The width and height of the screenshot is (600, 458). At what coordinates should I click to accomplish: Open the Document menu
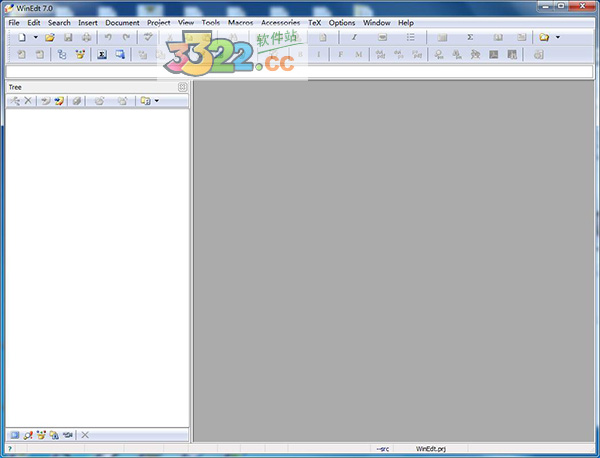coord(122,23)
